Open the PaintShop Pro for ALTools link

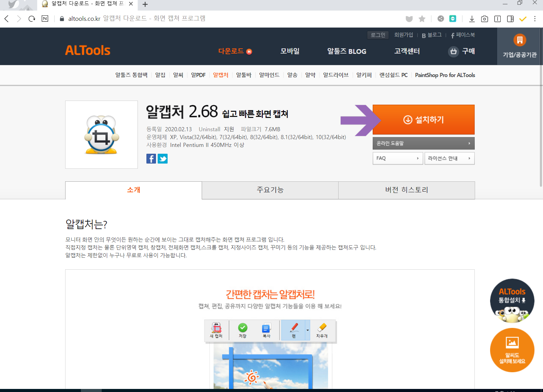tap(445, 75)
